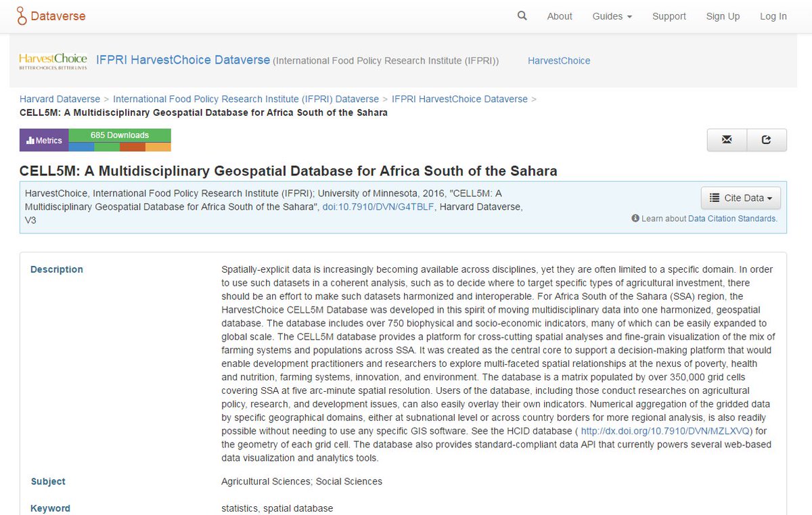Viewport: 812px width, 515px height.
Task: Open International Food Policy Research Institute breadcrumb
Action: (246, 99)
